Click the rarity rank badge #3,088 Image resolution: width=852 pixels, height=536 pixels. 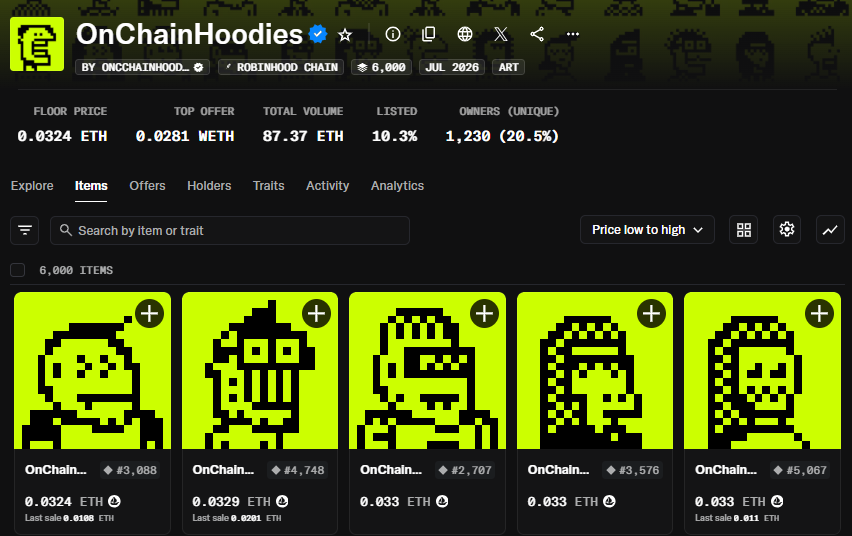(130, 470)
